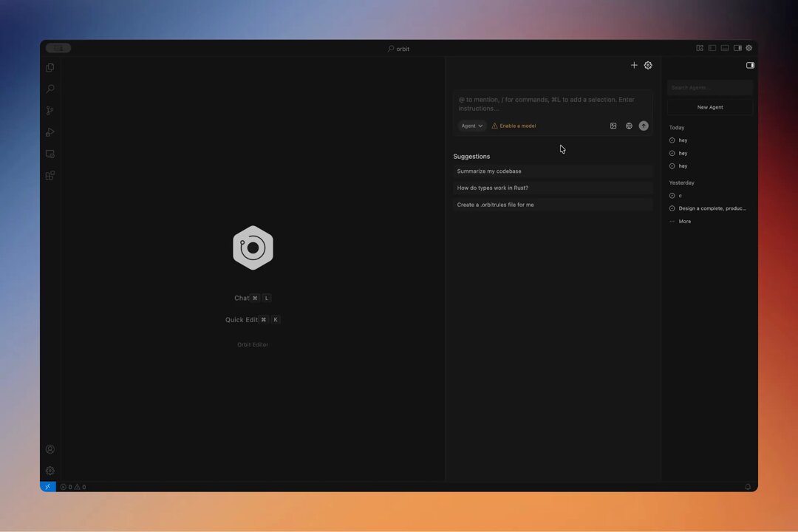
Task: Select 'How do types work in Rust?' suggestion
Action: (553, 188)
